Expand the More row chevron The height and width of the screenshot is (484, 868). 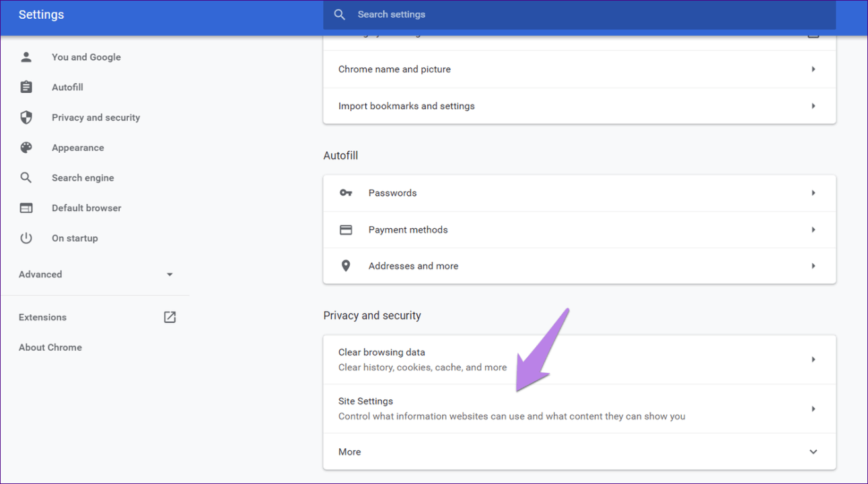tap(813, 452)
